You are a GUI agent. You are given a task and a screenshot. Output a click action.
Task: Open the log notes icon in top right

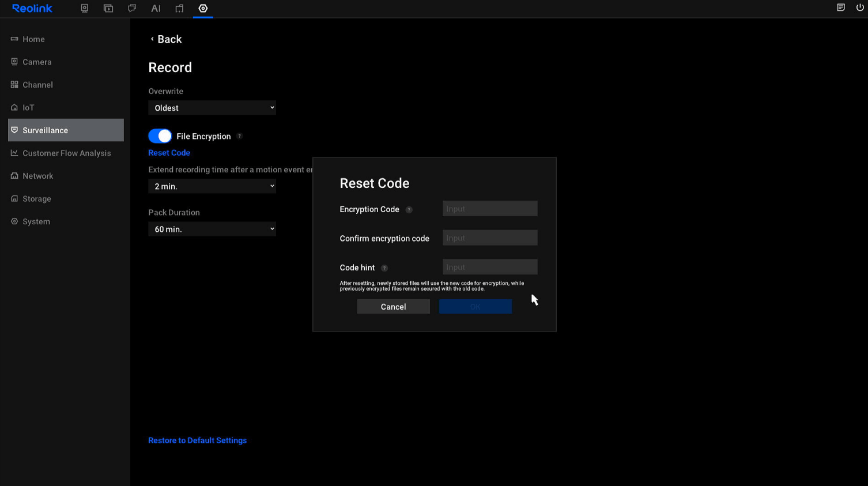[x=841, y=7]
